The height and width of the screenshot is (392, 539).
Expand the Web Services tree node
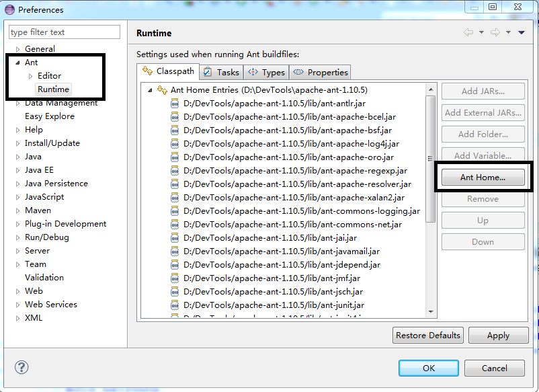17,305
